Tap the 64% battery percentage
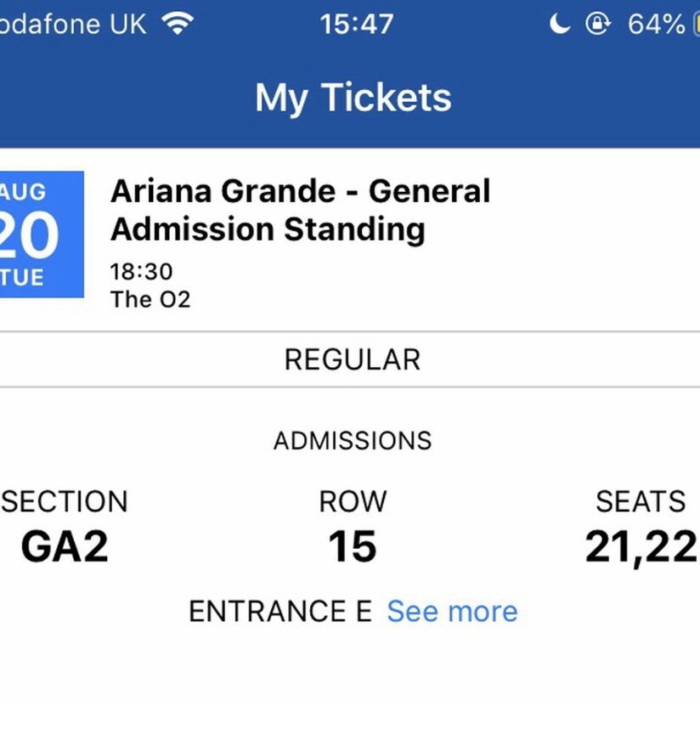Viewport: 700px width, 740px height. tap(656, 24)
